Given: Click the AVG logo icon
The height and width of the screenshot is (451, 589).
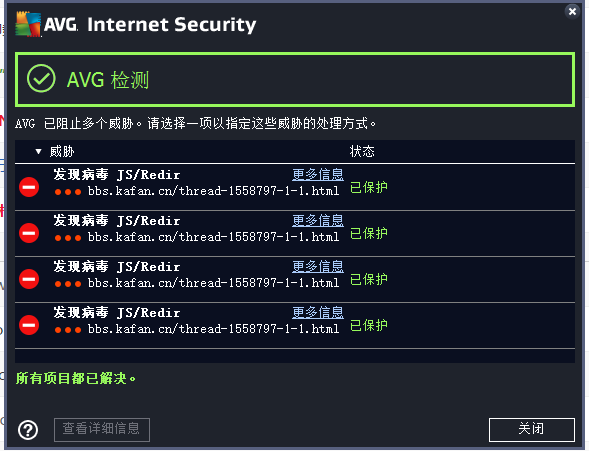Looking at the screenshot, I should [x=28, y=24].
